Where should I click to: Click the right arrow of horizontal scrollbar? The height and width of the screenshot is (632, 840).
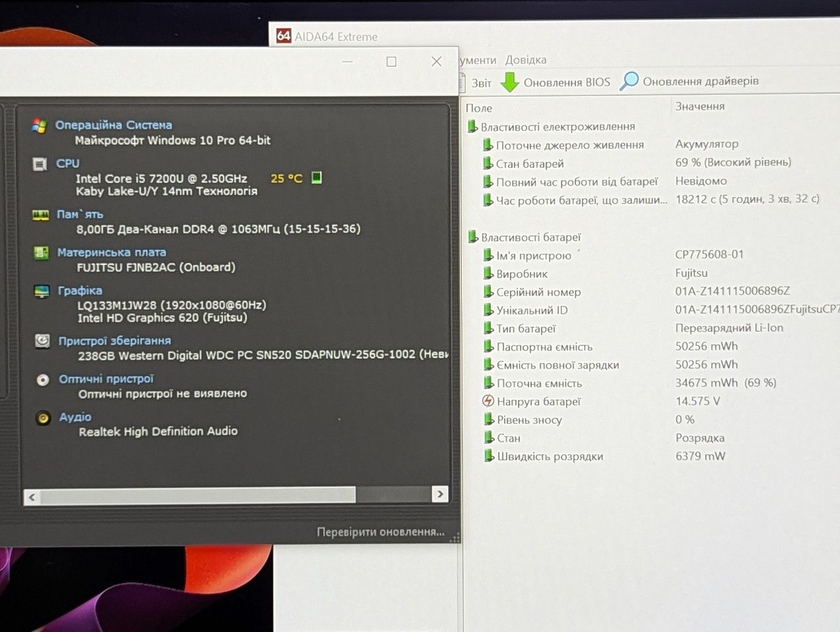pyautogui.click(x=440, y=494)
